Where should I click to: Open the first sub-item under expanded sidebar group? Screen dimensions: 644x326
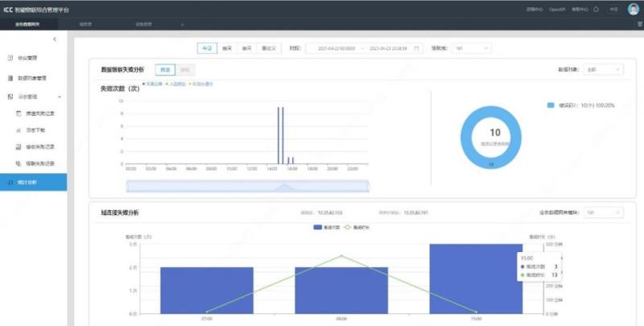33,113
